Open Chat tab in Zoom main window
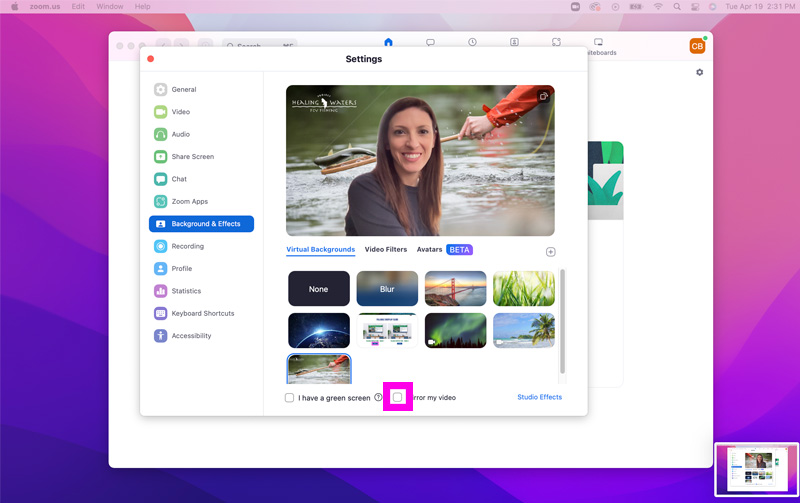 click(431, 42)
